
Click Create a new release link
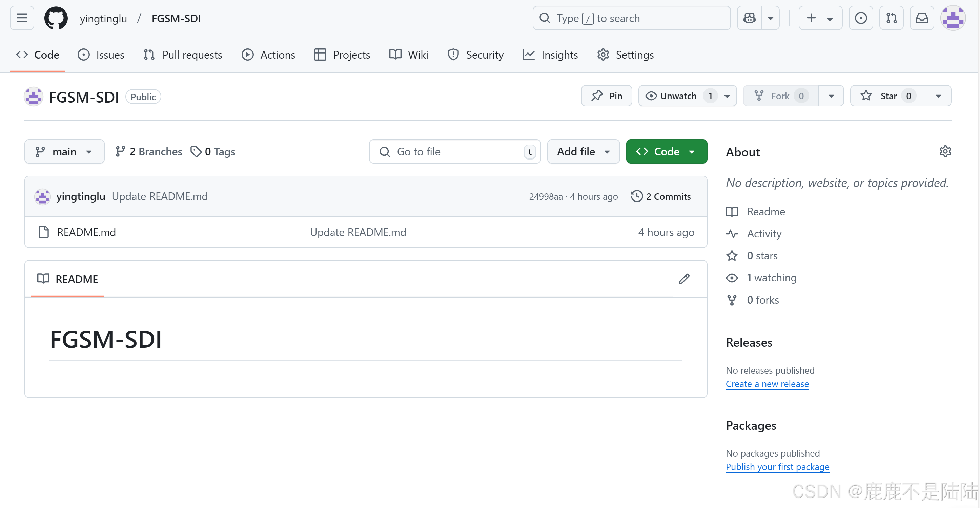(767, 384)
